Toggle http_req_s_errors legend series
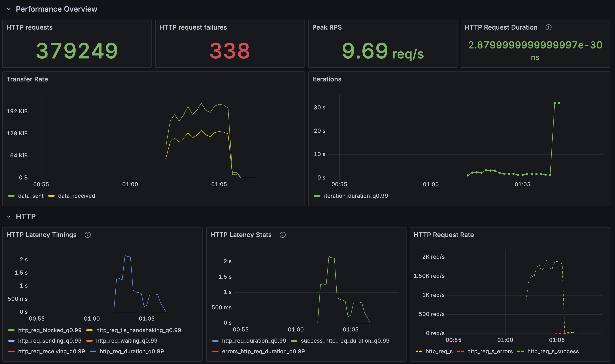Screen dimensions: 615x364 490,351
